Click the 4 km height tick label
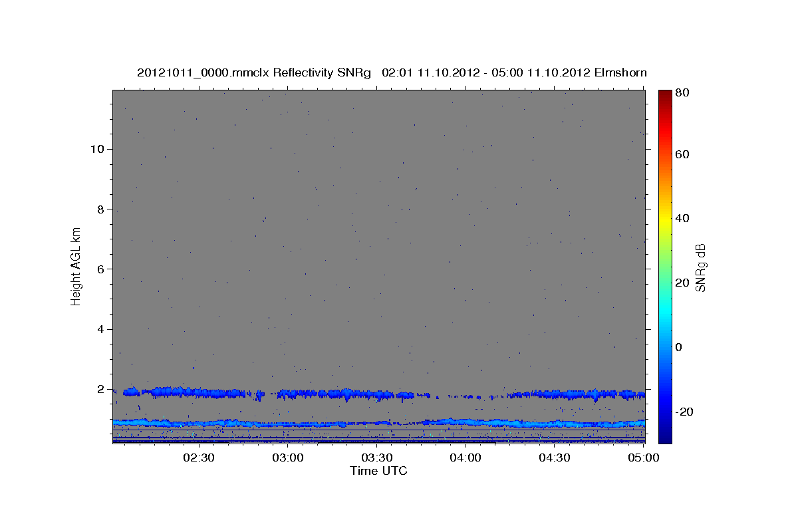Viewport: 798px width, 532px height. [100, 329]
